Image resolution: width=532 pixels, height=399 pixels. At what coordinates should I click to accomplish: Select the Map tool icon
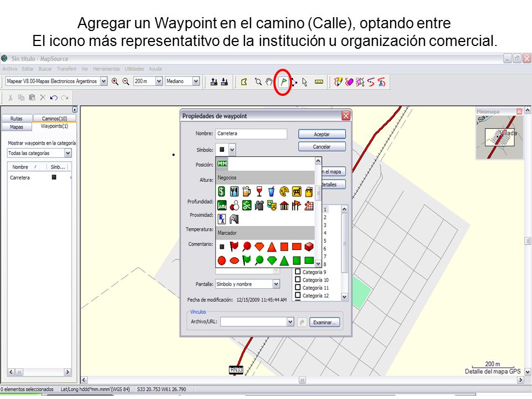point(244,82)
